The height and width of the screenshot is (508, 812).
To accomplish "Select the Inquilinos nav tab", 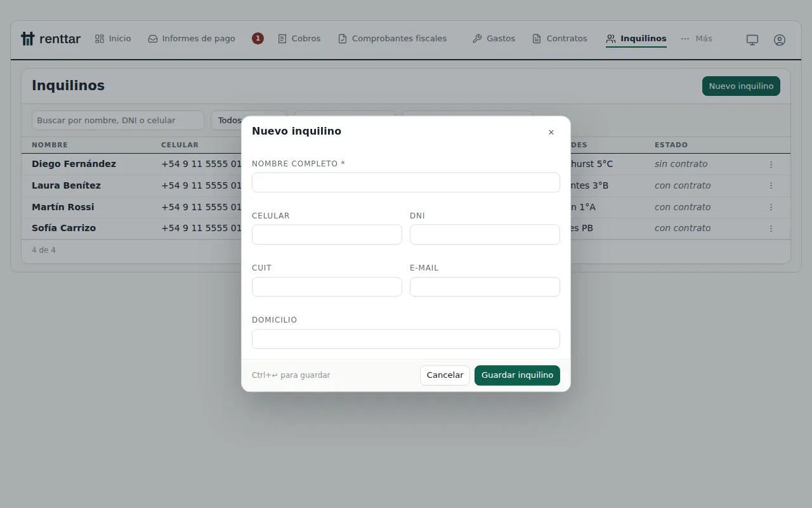I will 636,39.
